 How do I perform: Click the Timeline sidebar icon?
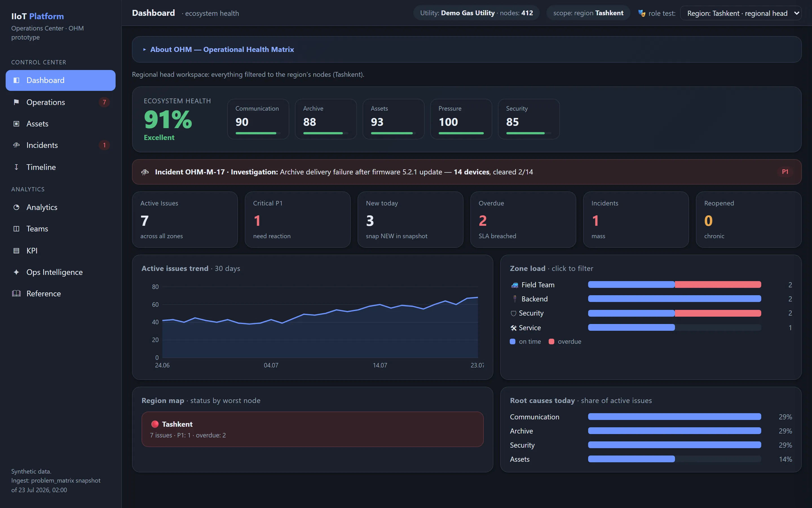click(16, 167)
